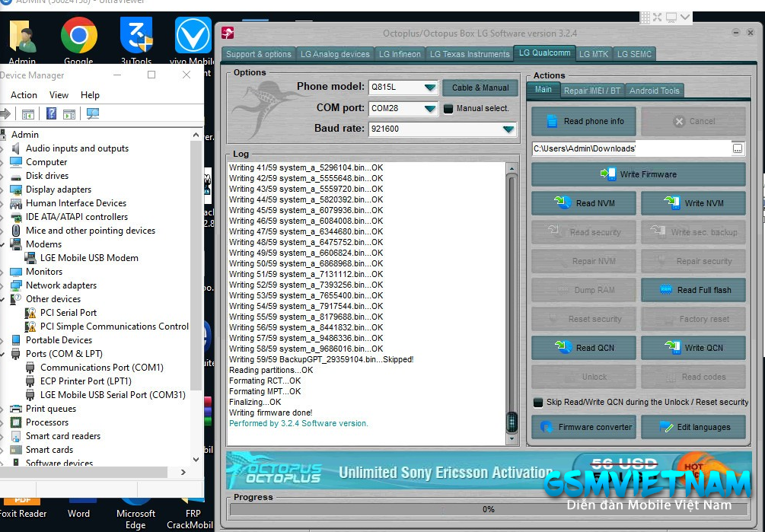Select the Smart card readers icon

click(x=16, y=436)
